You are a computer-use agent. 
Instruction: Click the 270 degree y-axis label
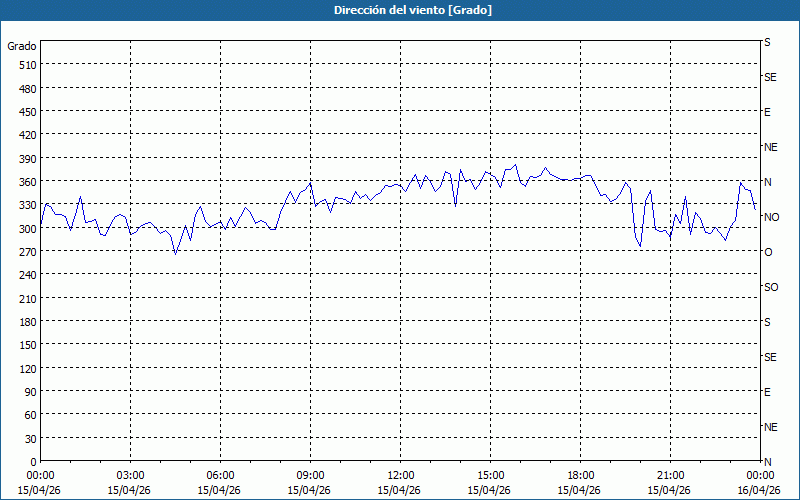pyautogui.click(x=26, y=251)
